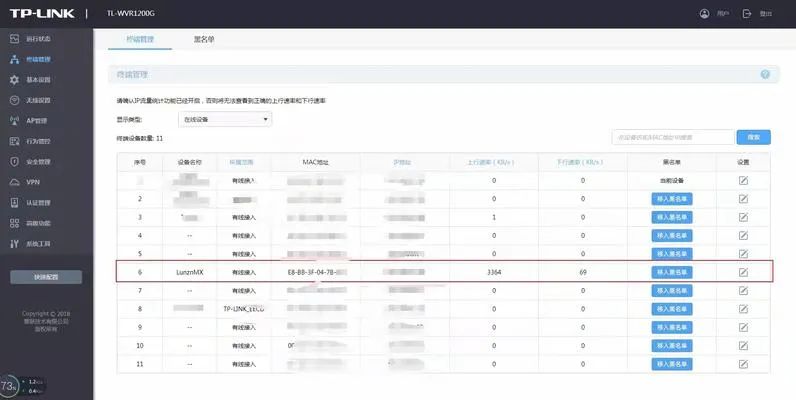
Task: Edit settings for device row 9
Action: [x=743, y=327]
